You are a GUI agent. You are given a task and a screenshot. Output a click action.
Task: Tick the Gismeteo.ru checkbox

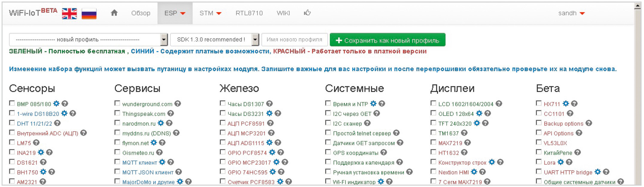pyautogui.click(x=117, y=152)
